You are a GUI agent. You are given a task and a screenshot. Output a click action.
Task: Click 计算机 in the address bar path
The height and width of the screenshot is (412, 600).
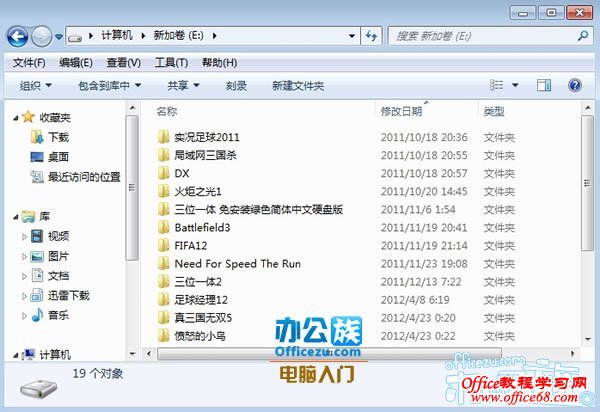[x=117, y=36]
